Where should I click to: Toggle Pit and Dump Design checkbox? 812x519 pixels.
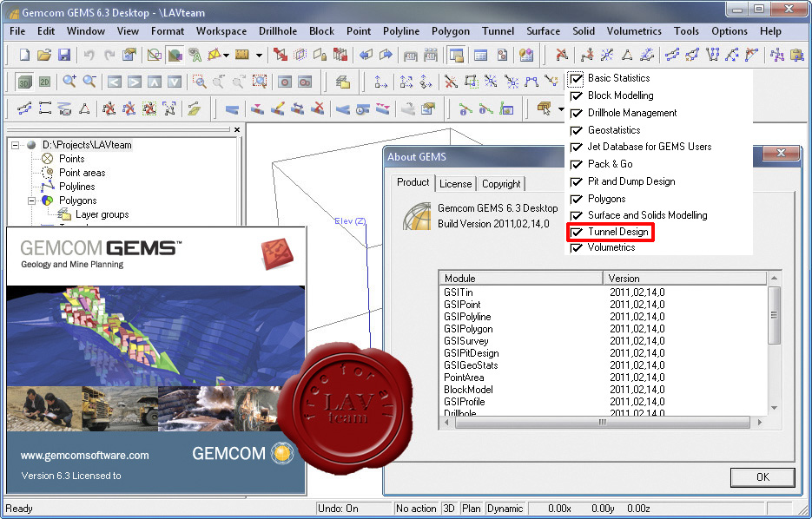coord(576,182)
